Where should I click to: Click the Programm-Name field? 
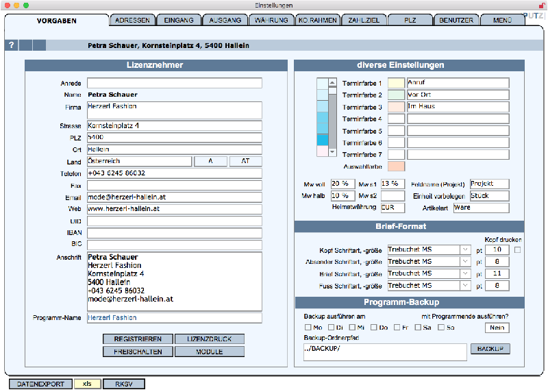click(175, 317)
